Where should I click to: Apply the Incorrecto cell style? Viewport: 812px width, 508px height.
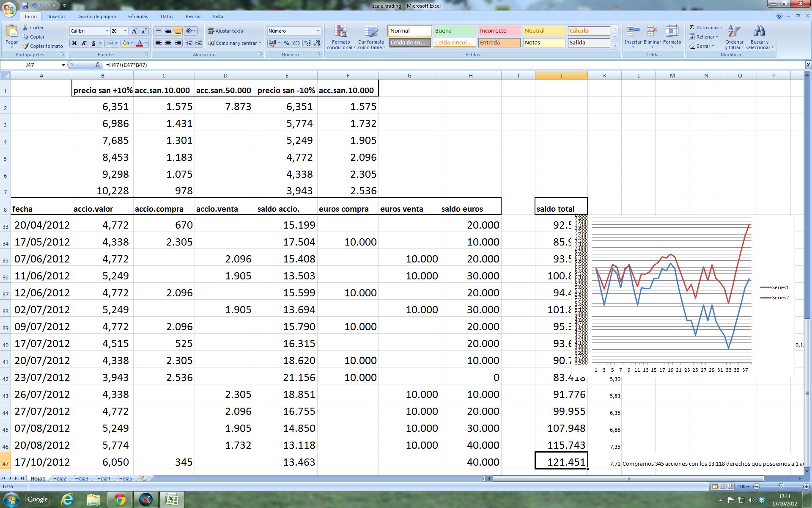[499, 31]
